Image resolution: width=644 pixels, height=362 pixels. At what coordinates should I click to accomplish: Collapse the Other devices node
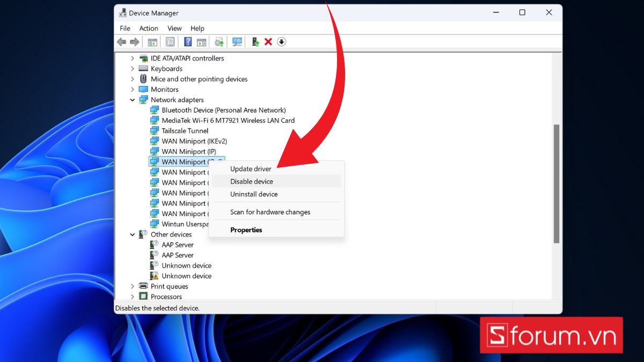pos(132,234)
